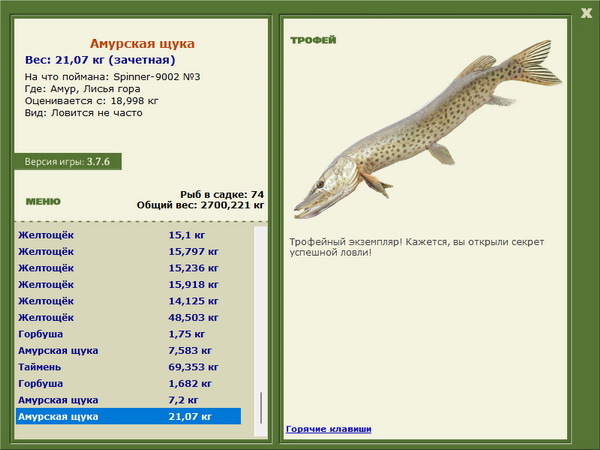Click the Амурская щука trophy fish picture

[x=428, y=129]
